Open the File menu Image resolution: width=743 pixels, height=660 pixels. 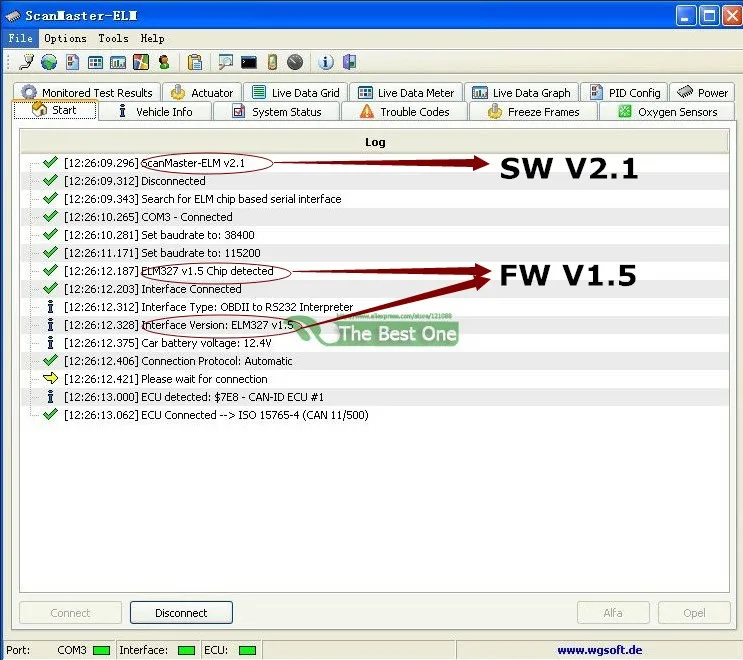(20, 38)
